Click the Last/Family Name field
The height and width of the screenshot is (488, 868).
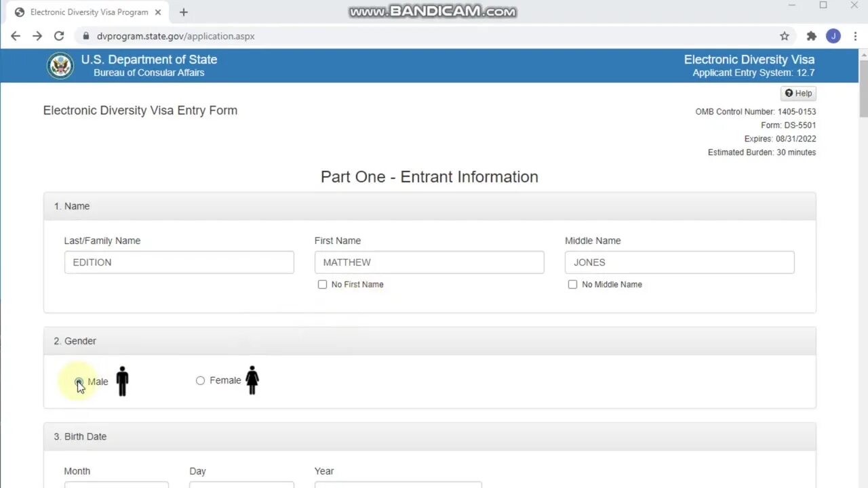(x=179, y=262)
